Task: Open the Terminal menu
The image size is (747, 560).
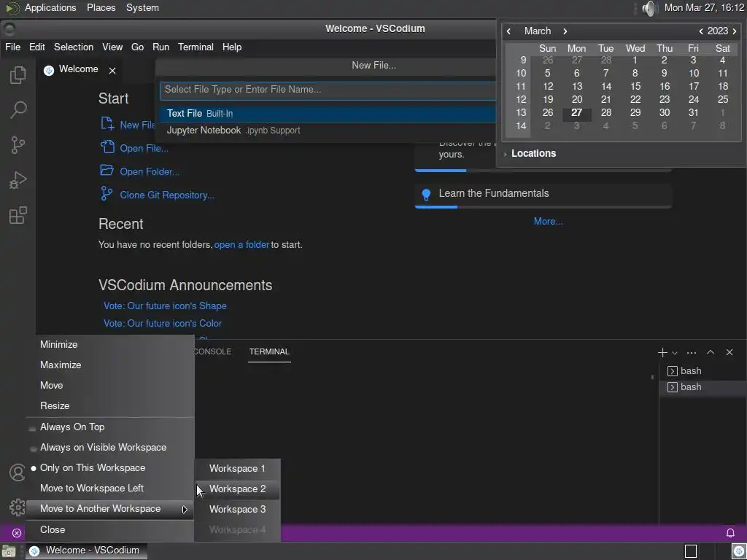Action: [x=196, y=47]
